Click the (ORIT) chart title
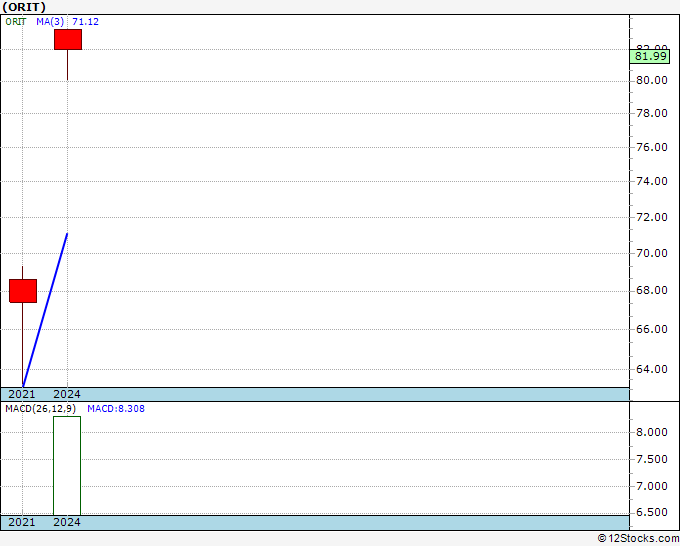 (24, 7)
